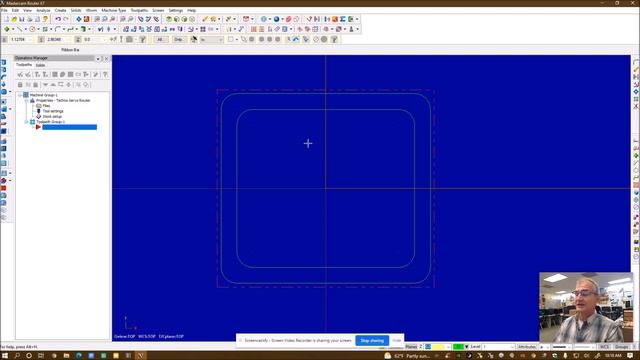640x360 pixels.
Task: Click Regenerate all selected operations icon
Action: [37, 74]
